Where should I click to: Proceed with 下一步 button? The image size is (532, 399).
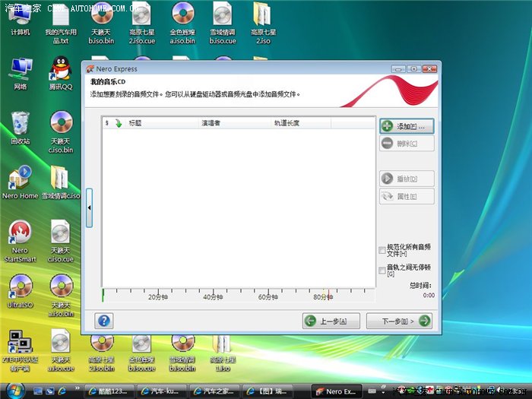(x=399, y=321)
